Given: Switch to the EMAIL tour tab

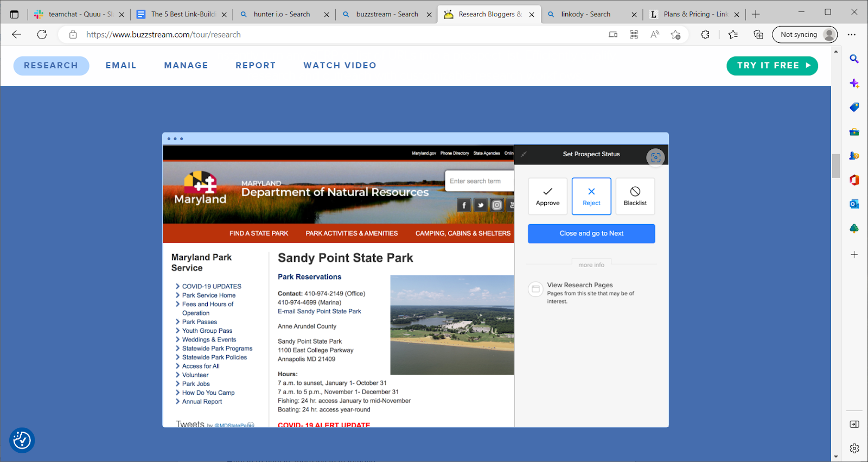Looking at the screenshot, I should 121,66.
